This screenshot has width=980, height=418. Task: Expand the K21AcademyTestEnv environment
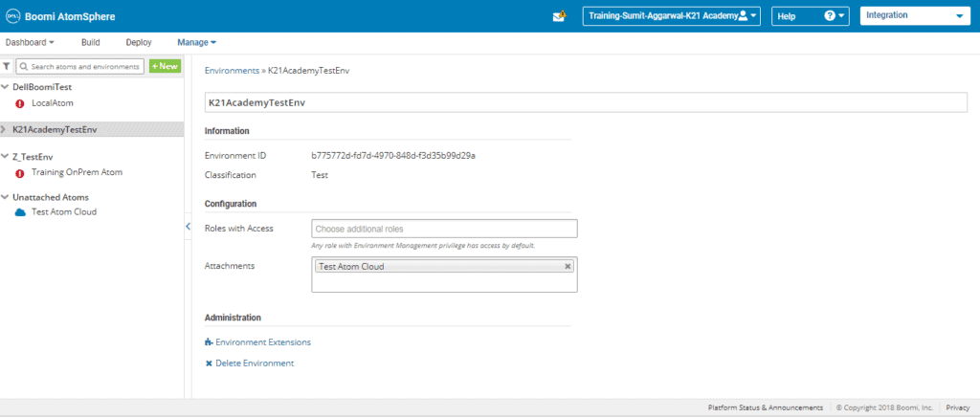pos(5,129)
